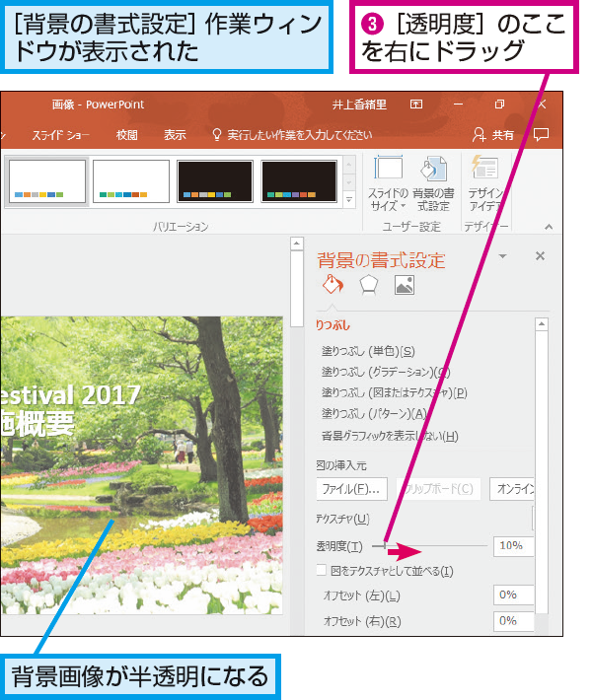Click the 透明度 percentage field

pos(514,546)
